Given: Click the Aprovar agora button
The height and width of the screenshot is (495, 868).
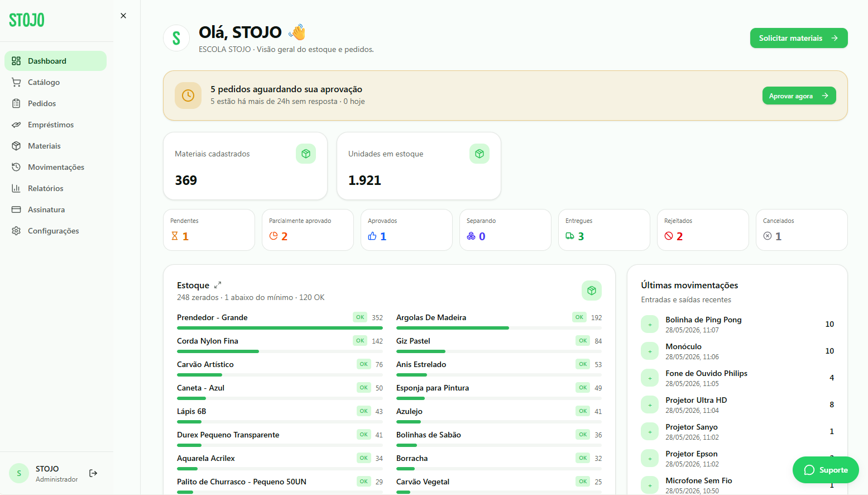Looking at the screenshot, I should 799,96.
